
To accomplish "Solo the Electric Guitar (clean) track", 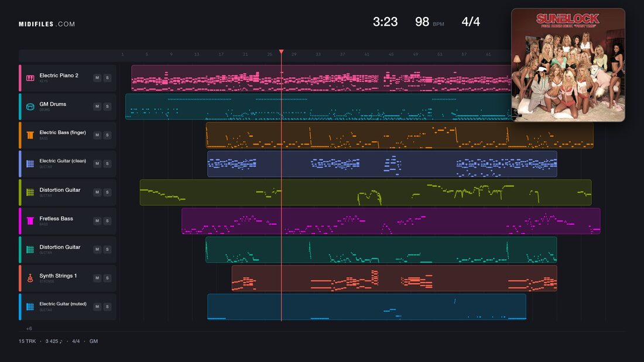I will pyautogui.click(x=107, y=163).
